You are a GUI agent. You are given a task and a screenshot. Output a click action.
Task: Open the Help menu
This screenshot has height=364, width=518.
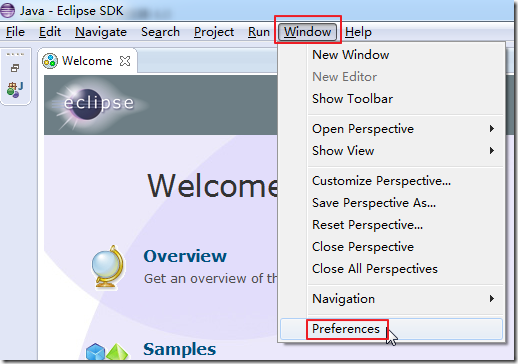point(358,32)
